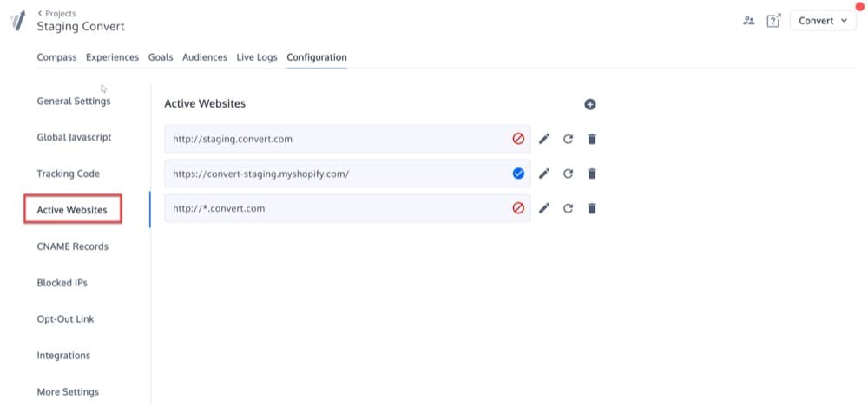Screen dimensions: 868x406
Task: Open the collaborators people icon
Action: (x=748, y=21)
